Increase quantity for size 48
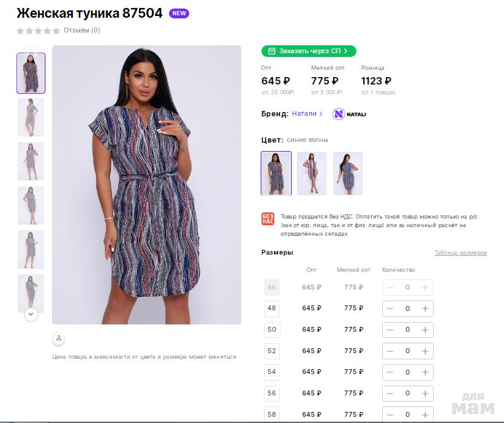The height and width of the screenshot is (423, 504). click(x=425, y=309)
